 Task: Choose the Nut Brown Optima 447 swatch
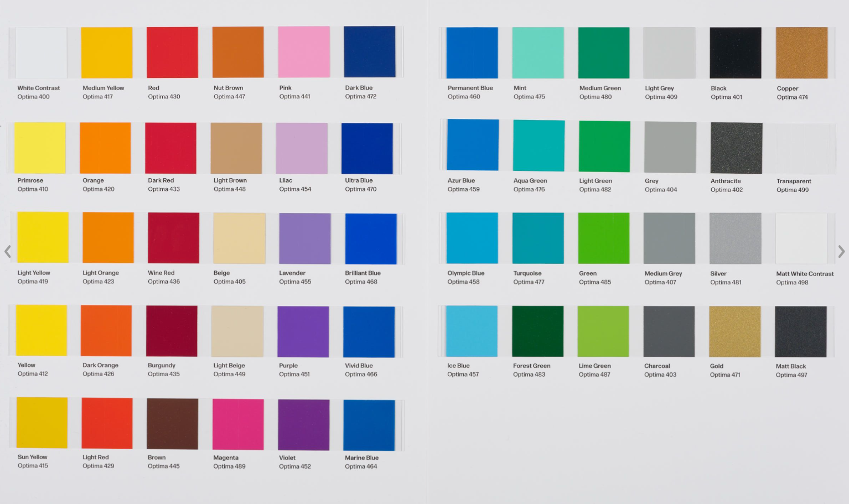coord(238,52)
